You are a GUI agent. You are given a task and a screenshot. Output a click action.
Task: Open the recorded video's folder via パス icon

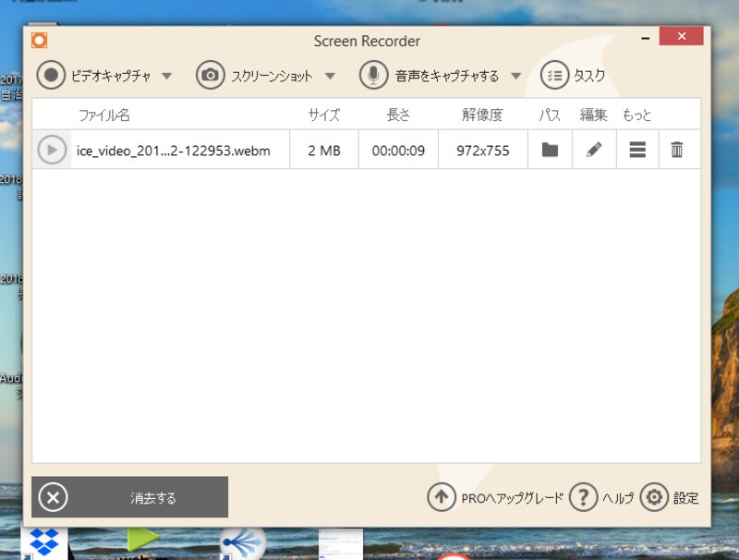[549, 150]
